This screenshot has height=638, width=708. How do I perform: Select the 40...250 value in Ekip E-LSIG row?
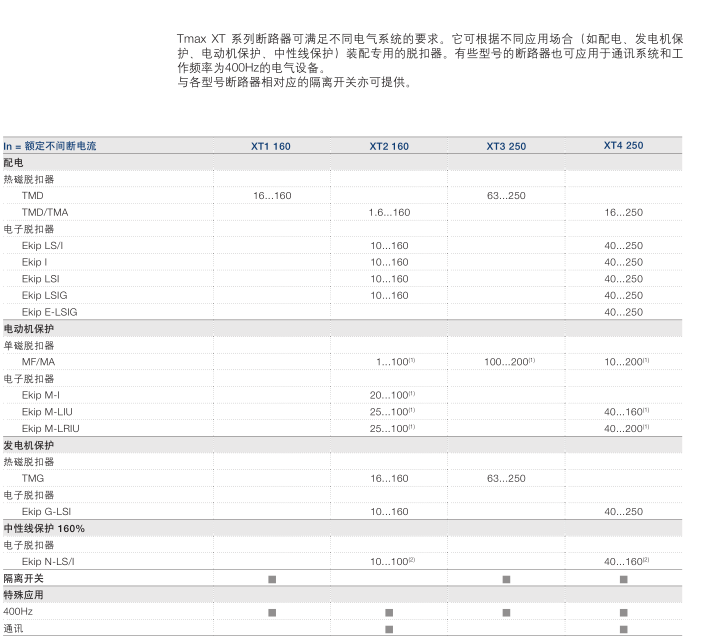click(624, 312)
